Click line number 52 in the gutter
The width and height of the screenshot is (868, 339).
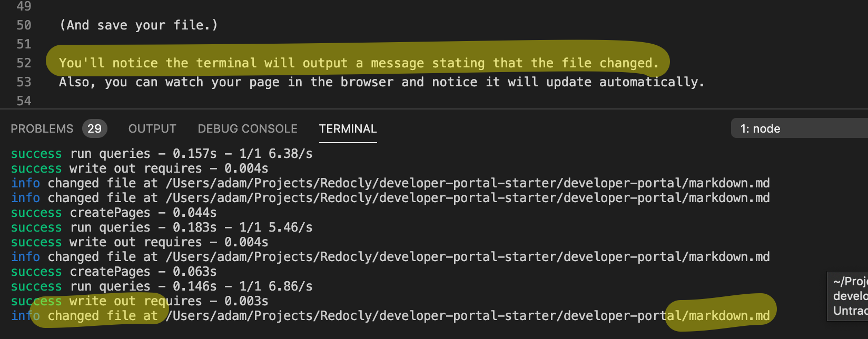tap(24, 63)
